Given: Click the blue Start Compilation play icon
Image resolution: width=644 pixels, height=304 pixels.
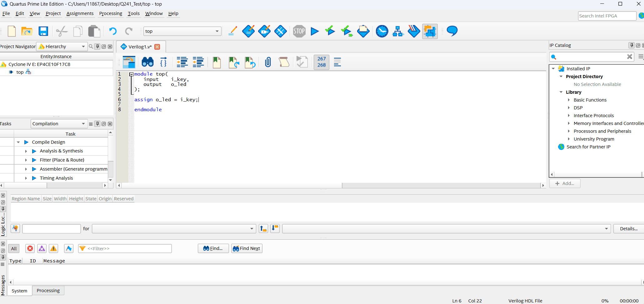Looking at the screenshot, I should [x=315, y=31].
